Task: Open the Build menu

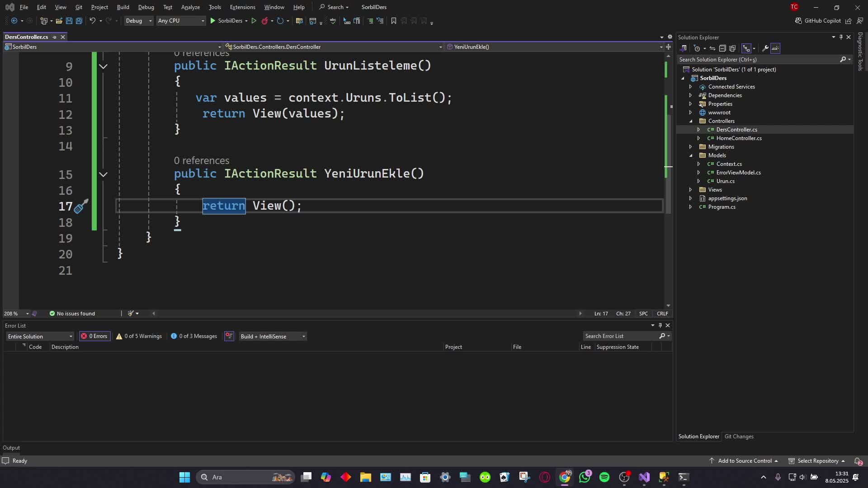Action: [x=123, y=7]
